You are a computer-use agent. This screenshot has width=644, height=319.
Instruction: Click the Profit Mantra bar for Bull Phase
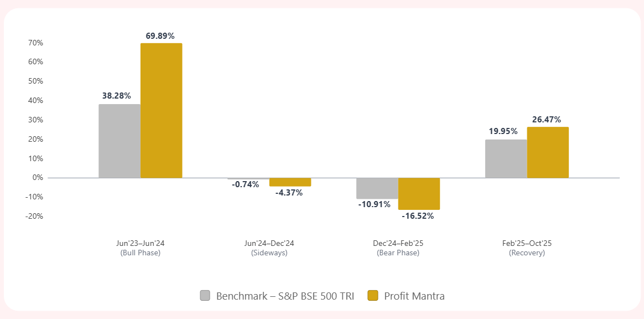coord(161,111)
